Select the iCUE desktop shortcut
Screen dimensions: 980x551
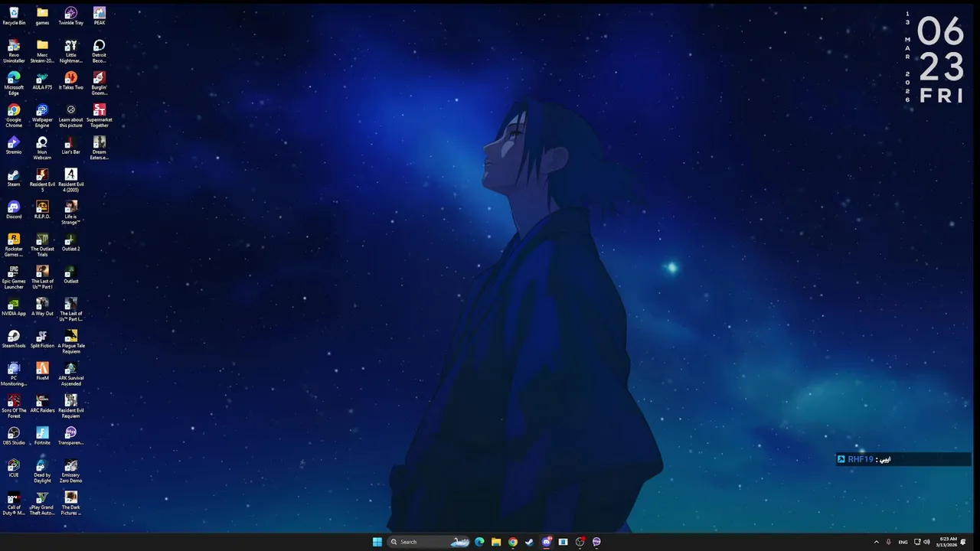pyautogui.click(x=14, y=468)
